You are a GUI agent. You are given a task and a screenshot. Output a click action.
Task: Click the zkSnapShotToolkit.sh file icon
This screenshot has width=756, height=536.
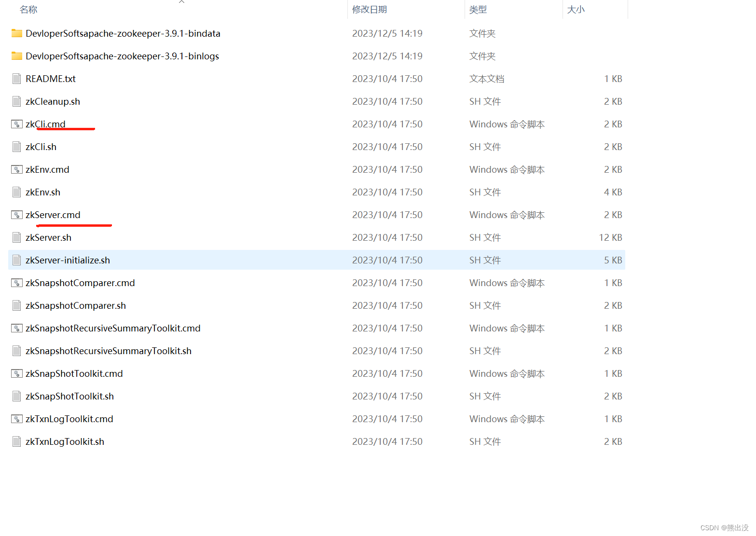(17, 396)
